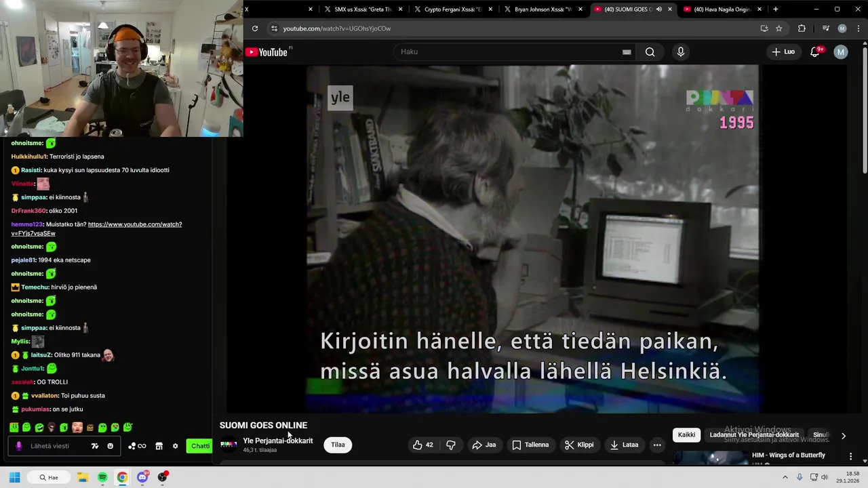868x488 pixels.
Task: Select Ladannut Yle Perjantai-dokkarit chip
Action: (x=754, y=435)
